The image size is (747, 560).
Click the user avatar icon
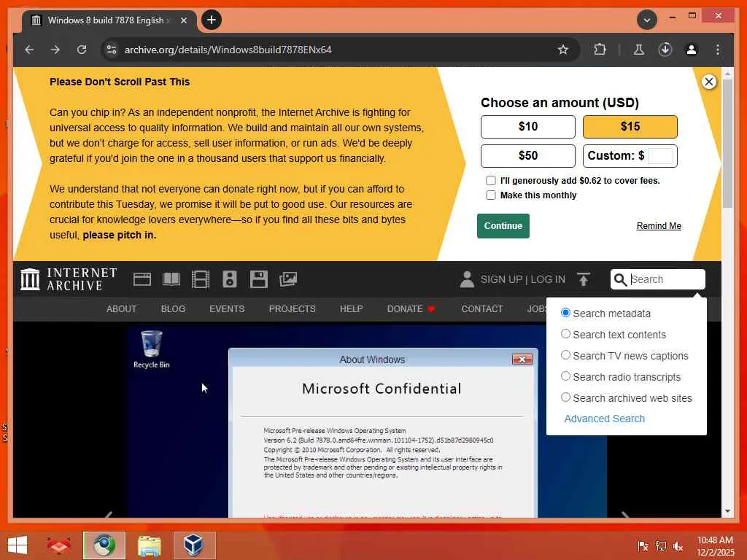pos(467,279)
